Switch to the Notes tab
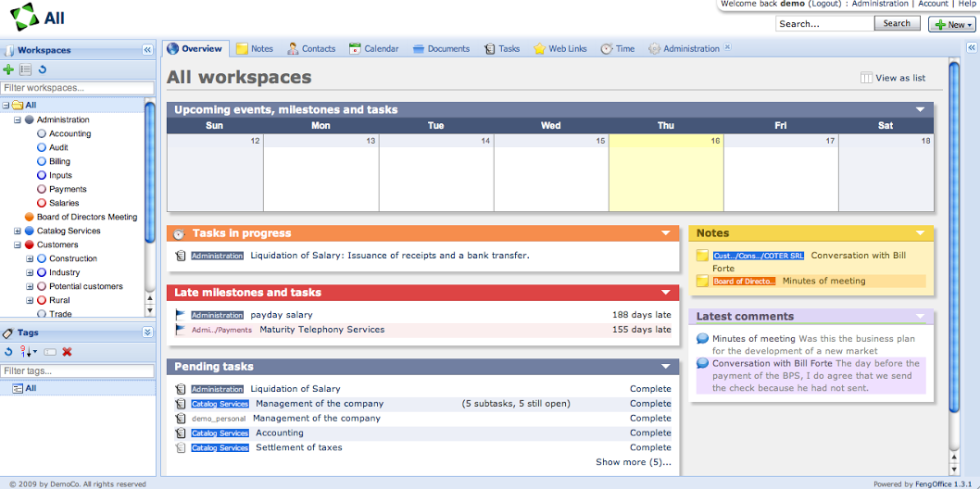Screen dimensions: 980x489 coord(255,49)
